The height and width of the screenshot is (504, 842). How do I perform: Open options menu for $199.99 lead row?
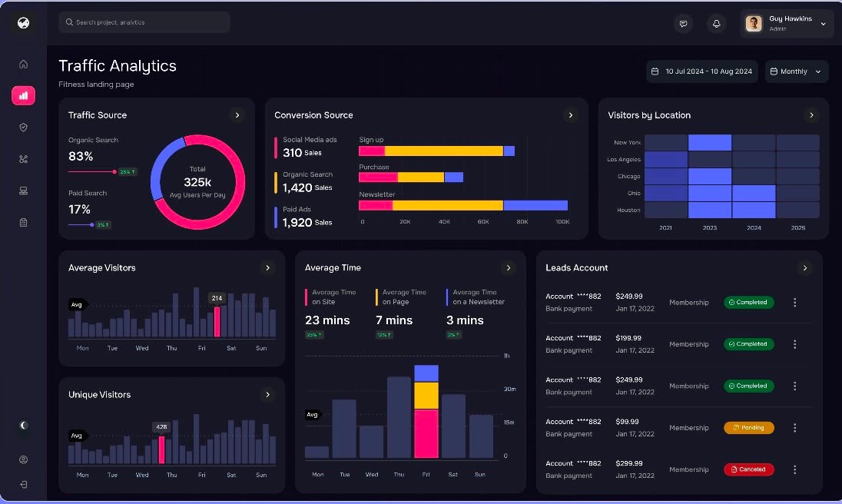click(x=794, y=344)
